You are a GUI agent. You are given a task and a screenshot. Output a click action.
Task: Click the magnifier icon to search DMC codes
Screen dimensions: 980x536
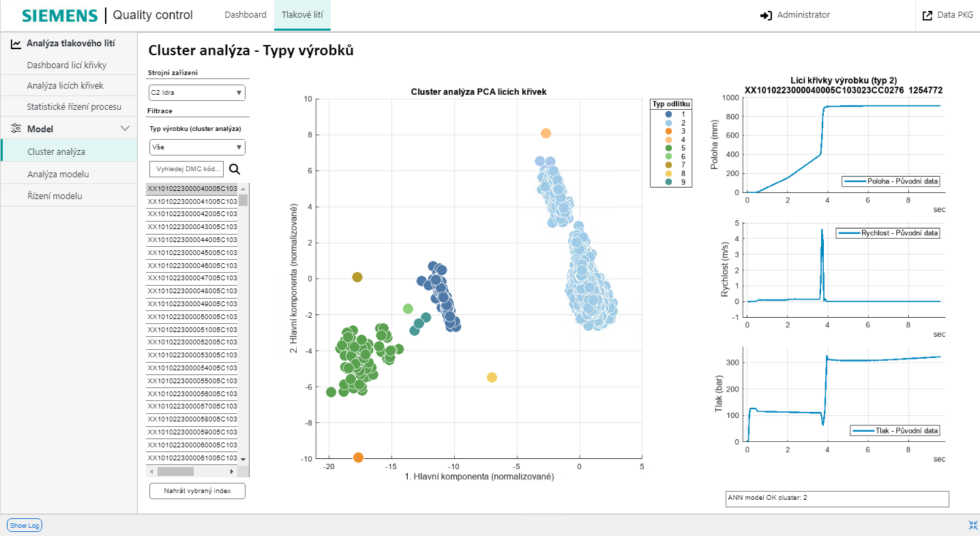tap(235, 168)
